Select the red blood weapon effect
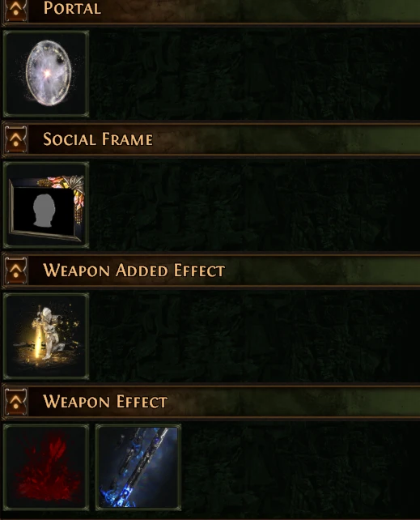 click(46, 467)
